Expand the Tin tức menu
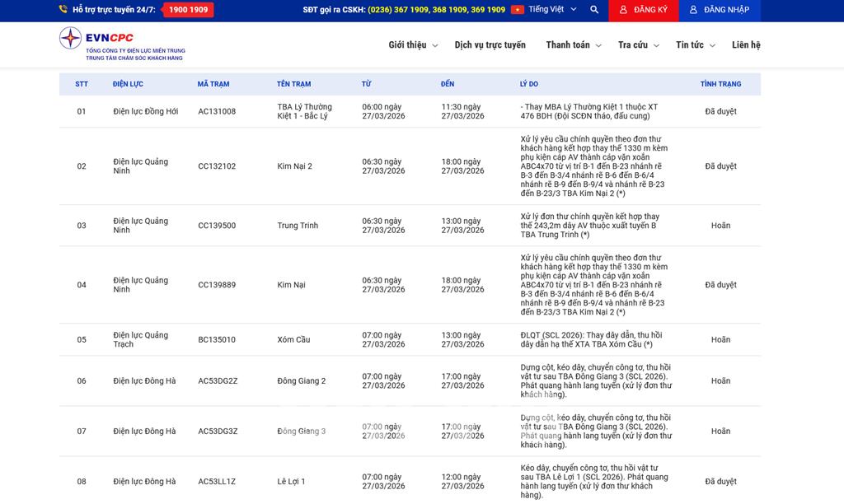844x504 pixels. (x=695, y=45)
